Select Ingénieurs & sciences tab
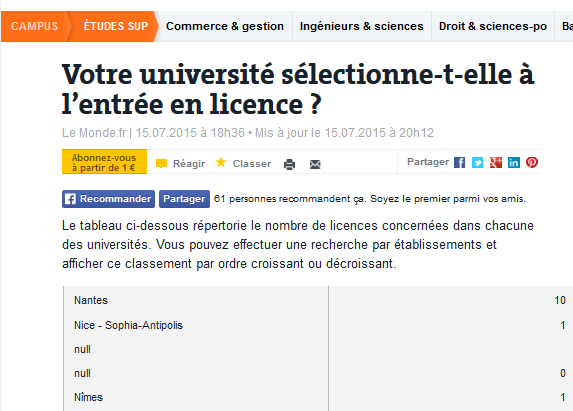 (x=361, y=26)
